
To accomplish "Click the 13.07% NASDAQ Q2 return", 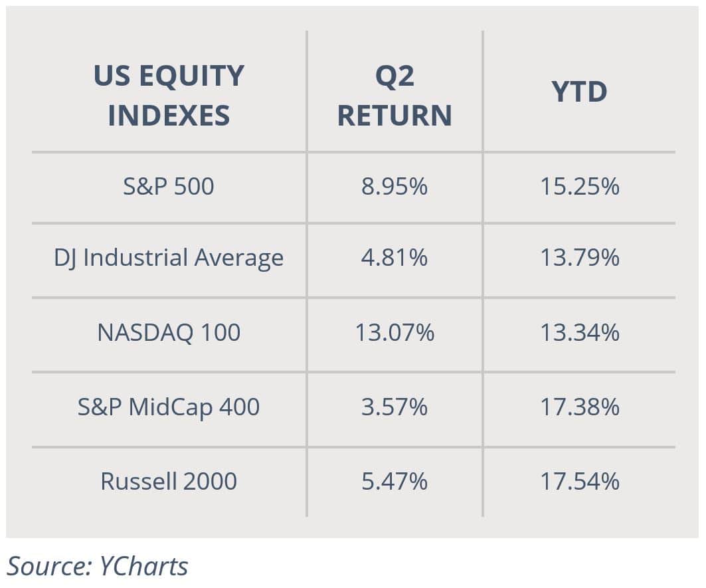I will (x=395, y=332).
